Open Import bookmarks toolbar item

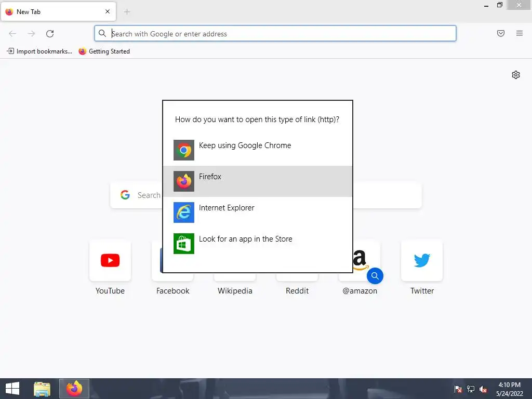[39, 51]
